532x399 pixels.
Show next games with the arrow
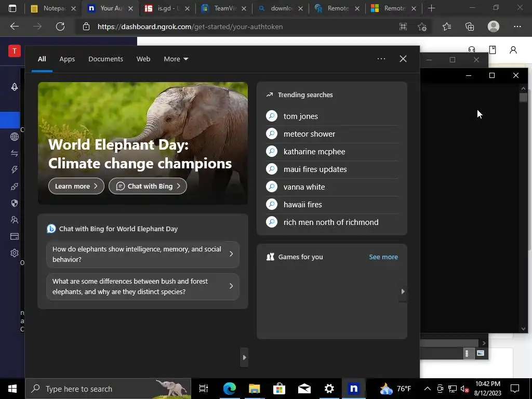pyautogui.click(x=403, y=291)
